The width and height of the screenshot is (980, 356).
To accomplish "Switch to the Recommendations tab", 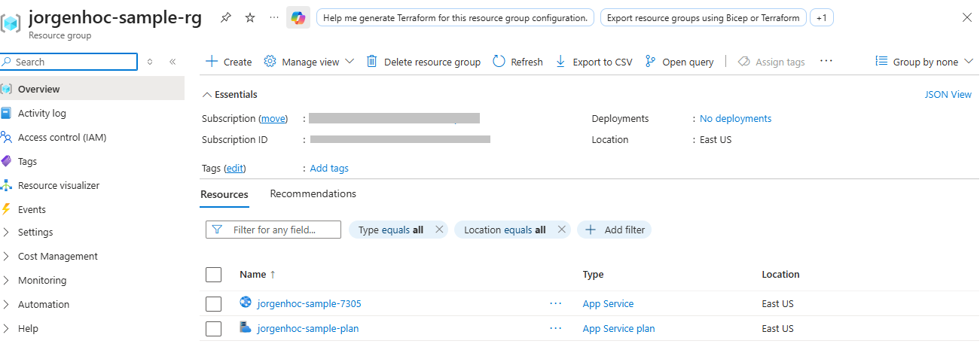I will click(x=313, y=193).
